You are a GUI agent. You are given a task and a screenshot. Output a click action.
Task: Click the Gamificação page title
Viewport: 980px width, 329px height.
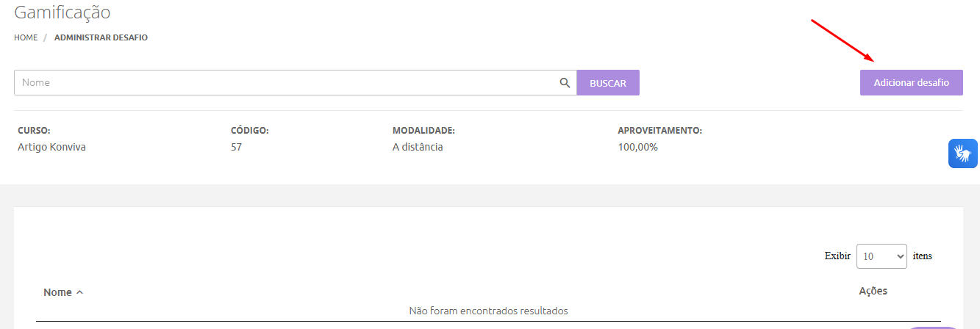[62, 12]
